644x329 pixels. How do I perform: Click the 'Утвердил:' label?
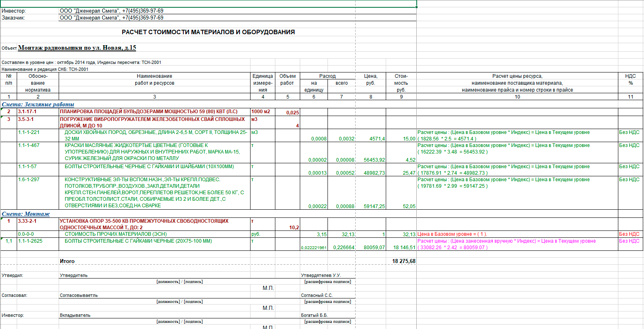click(x=12, y=276)
